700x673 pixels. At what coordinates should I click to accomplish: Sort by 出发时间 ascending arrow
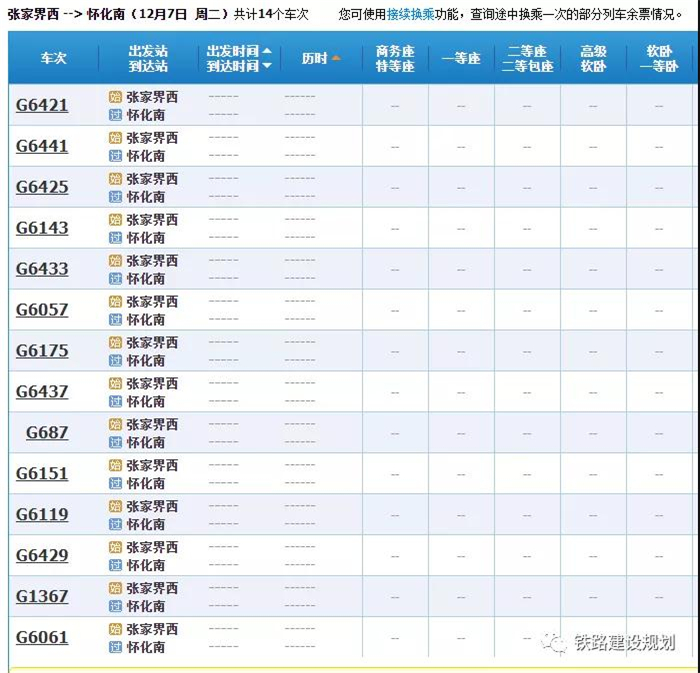tap(267, 51)
